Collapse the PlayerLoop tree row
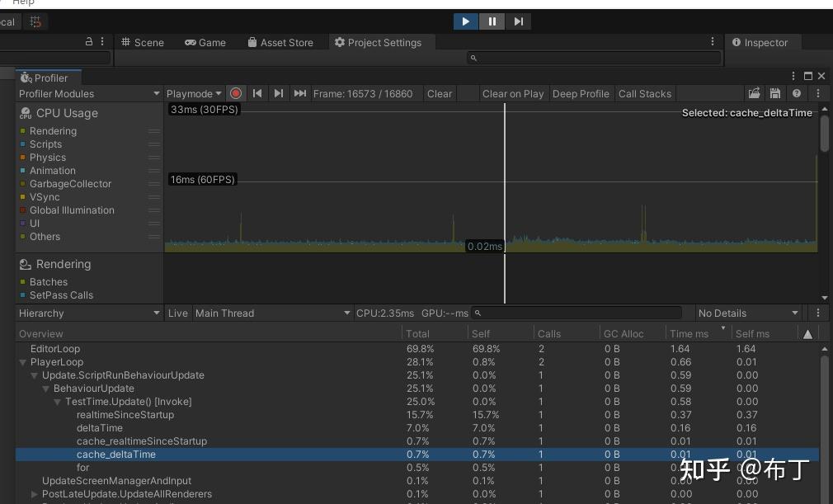833x504 pixels. (x=23, y=362)
